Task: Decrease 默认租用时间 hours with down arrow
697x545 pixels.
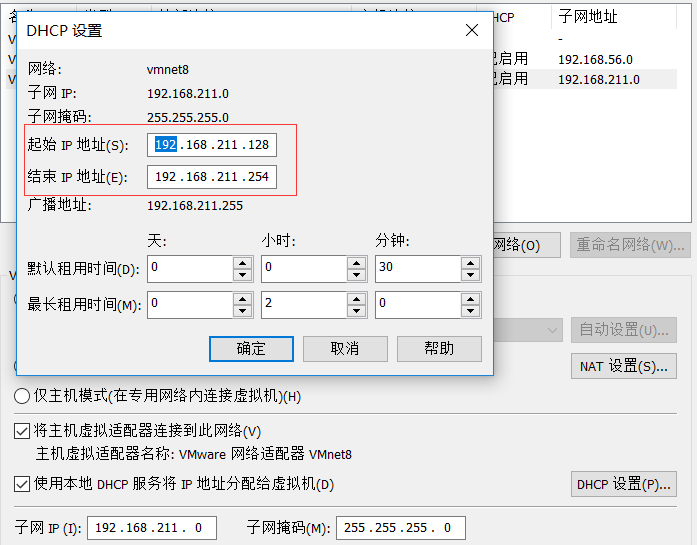Action: coord(357,275)
